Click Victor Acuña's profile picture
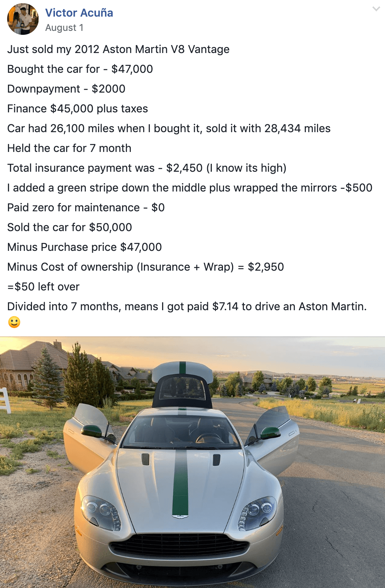The width and height of the screenshot is (385, 588). (23, 19)
